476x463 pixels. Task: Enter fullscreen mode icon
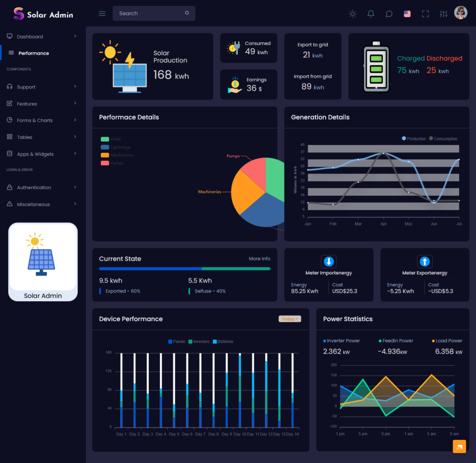425,14
